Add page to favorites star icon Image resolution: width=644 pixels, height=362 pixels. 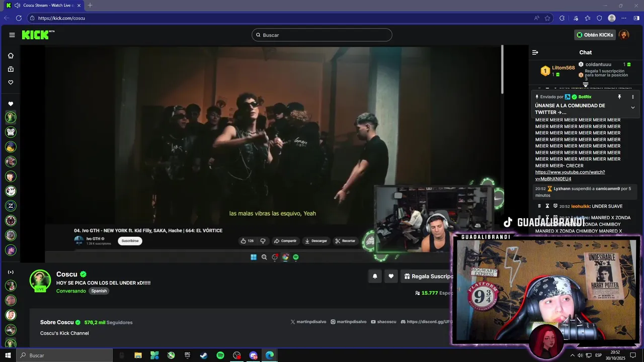coord(547,18)
